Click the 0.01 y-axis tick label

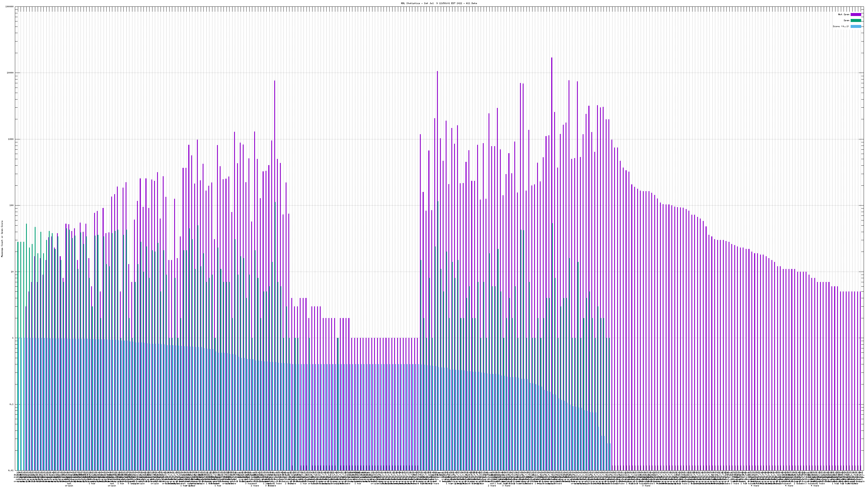11,470
